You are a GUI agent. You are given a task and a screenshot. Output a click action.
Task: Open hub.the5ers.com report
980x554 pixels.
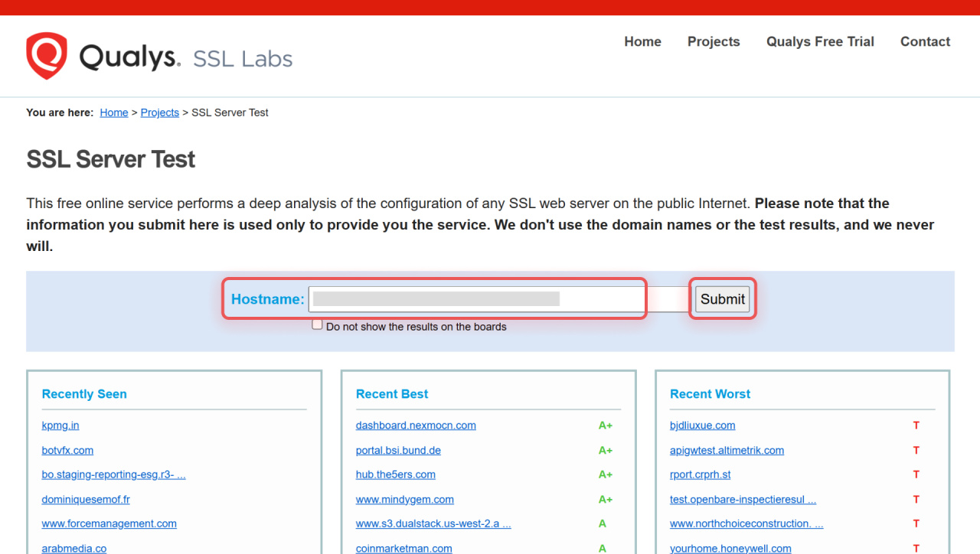395,475
